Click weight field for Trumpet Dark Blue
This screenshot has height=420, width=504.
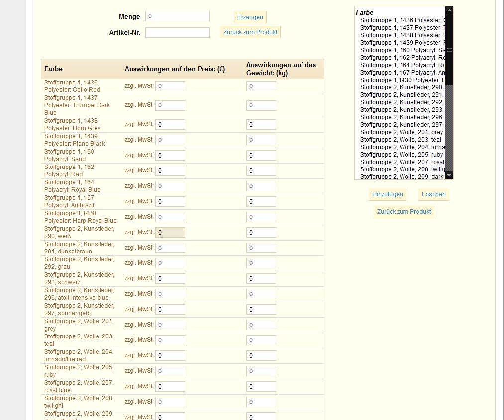[261, 105]
